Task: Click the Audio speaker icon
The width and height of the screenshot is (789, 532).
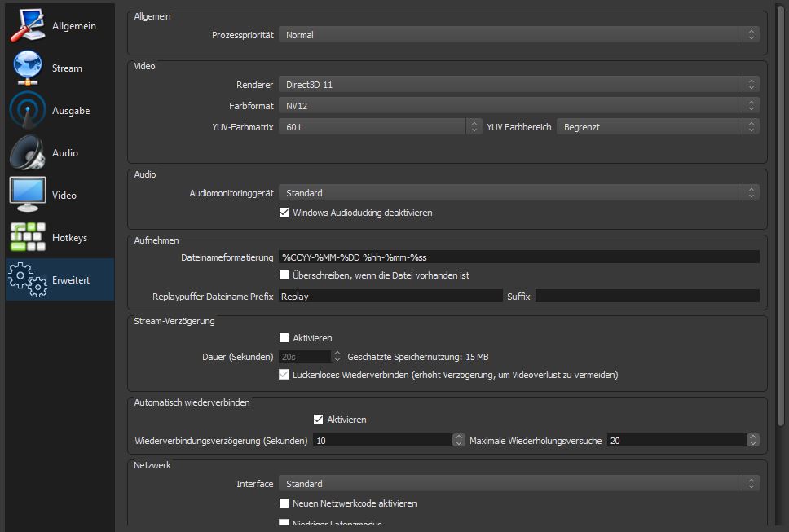Action: pos(28,152)
